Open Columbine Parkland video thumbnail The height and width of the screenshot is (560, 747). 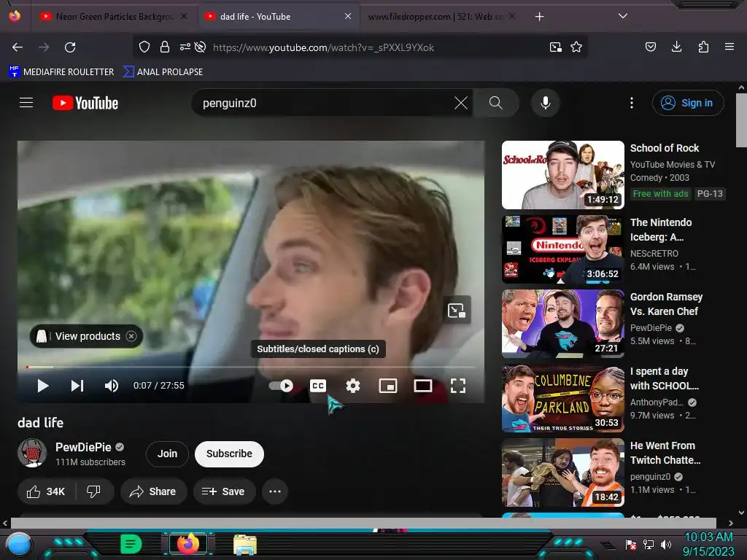point(562,398)
